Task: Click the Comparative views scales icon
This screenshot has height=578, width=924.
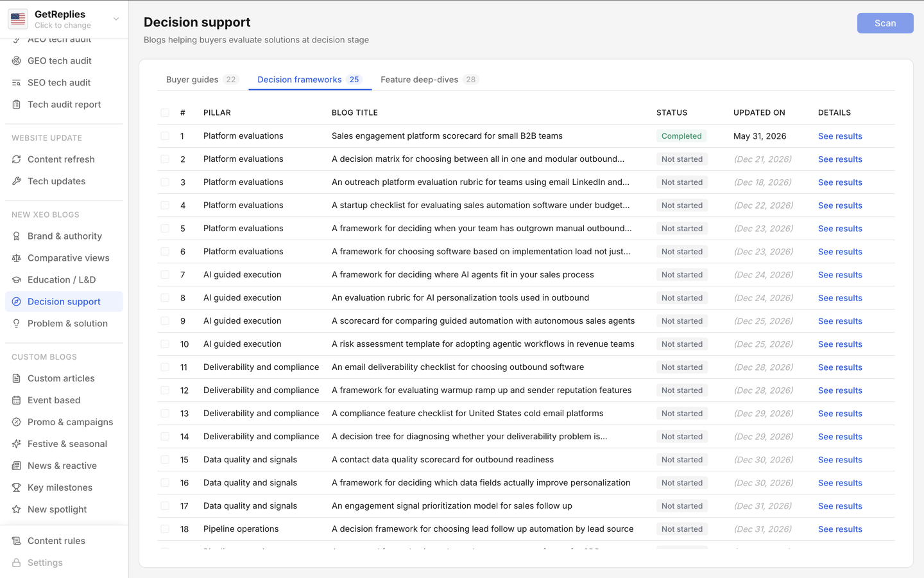Action: 17,258
